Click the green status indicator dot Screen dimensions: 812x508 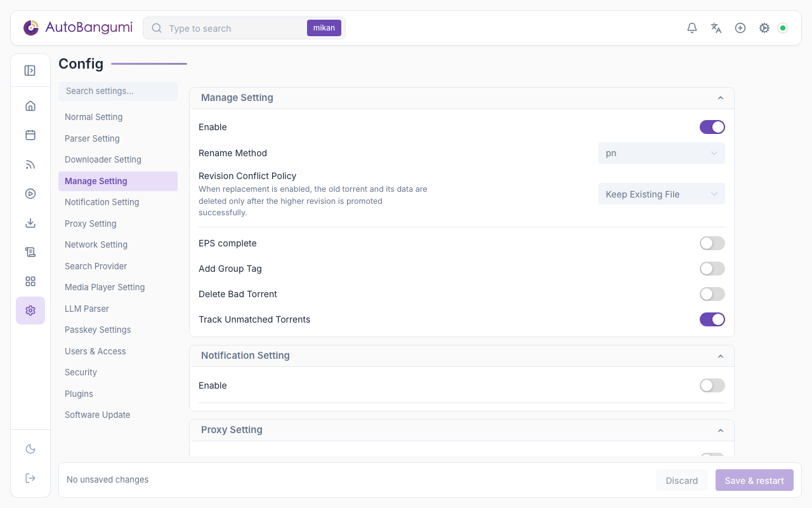click(x=783, y=28)
